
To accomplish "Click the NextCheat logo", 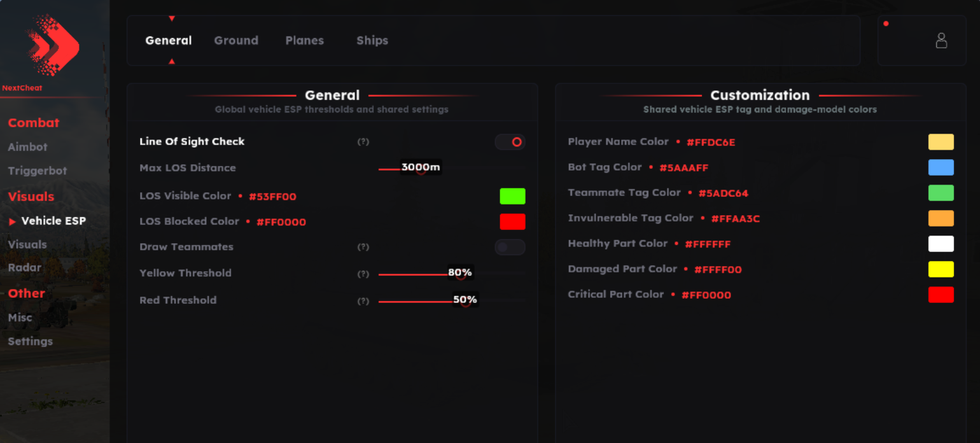I will pos(53,45).
